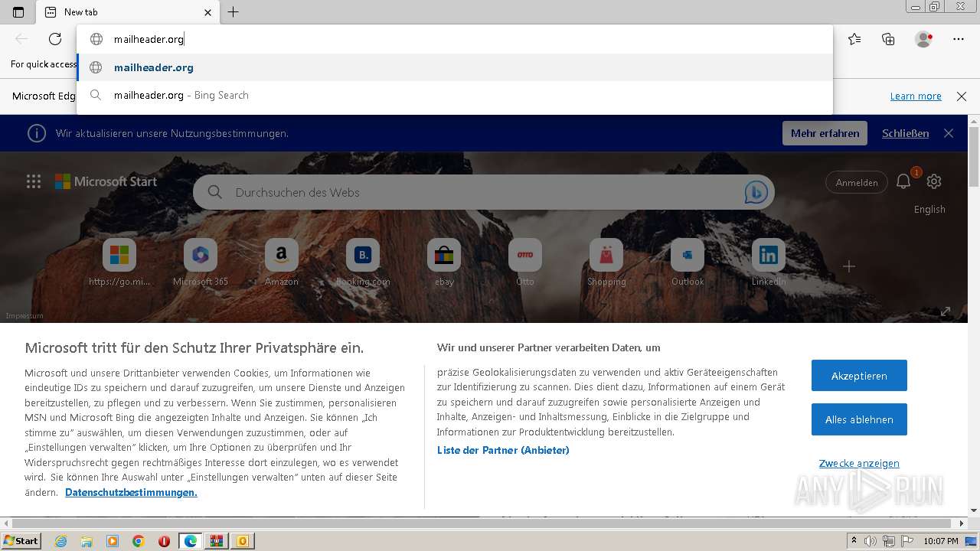Add a new tab with plus button
Viewport: 980px width, 551px height.
click(x=234, y=11)
